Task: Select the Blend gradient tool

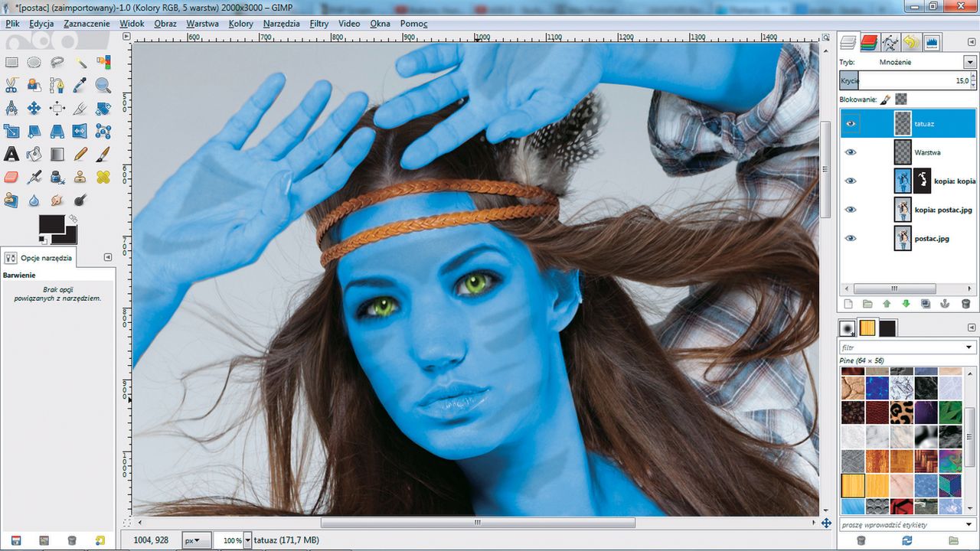Action: coord(57,154)
